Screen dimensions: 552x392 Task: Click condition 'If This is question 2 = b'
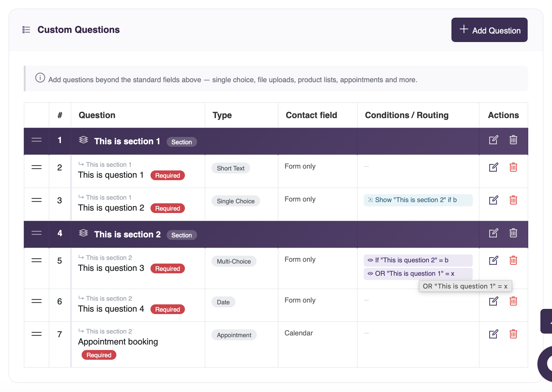tap(418, 260)
